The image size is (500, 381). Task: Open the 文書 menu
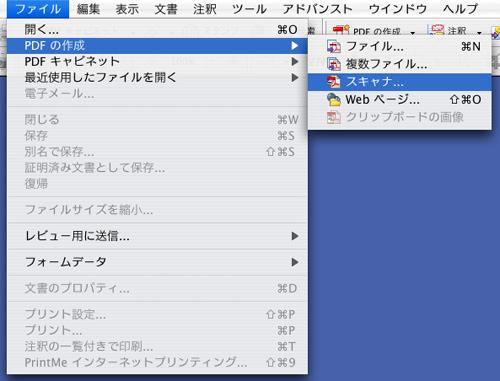point(166,9)
